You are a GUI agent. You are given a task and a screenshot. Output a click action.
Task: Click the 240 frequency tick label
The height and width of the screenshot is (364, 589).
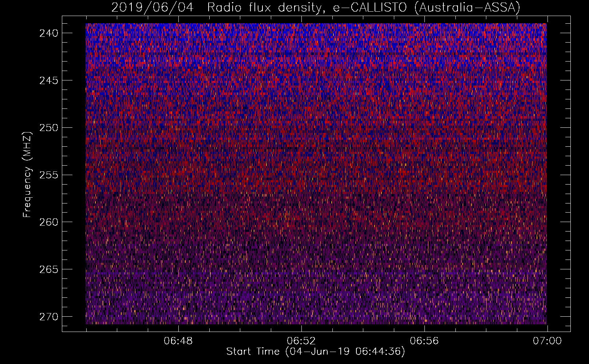click(x=49, y=33)
